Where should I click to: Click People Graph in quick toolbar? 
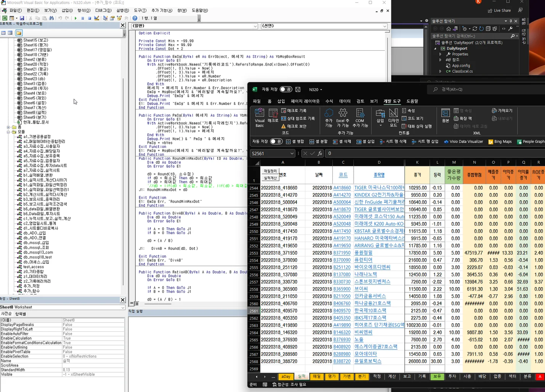(x=531, y=141)
